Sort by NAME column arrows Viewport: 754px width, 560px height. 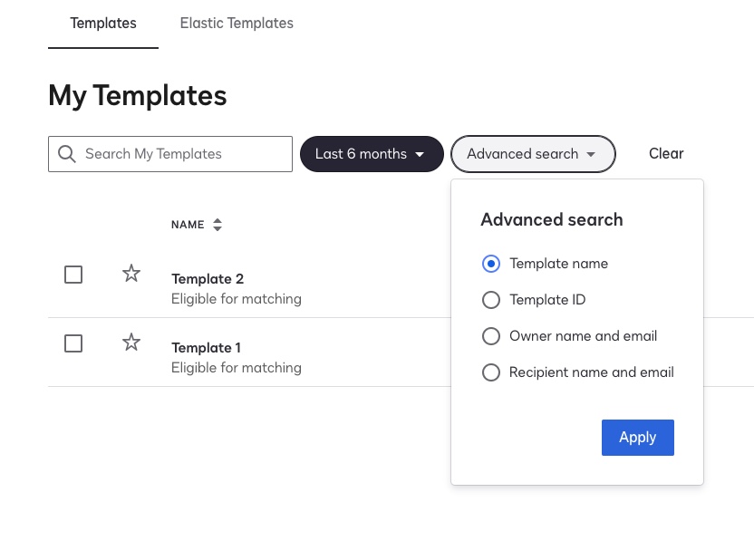click(217, 225)
